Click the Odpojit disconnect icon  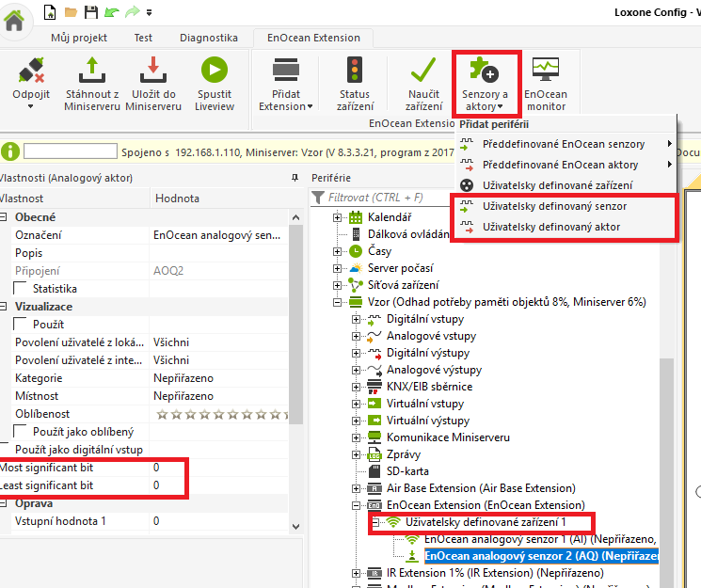click(32, 70)
